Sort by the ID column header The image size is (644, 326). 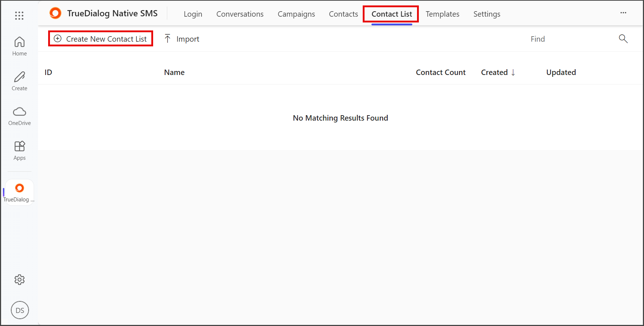tap(49, 72)
